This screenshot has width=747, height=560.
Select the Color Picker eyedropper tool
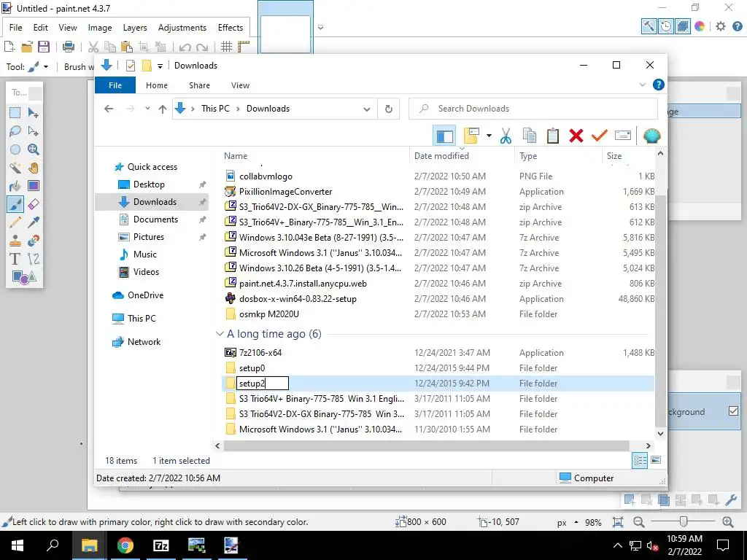(x=34, y=222)
